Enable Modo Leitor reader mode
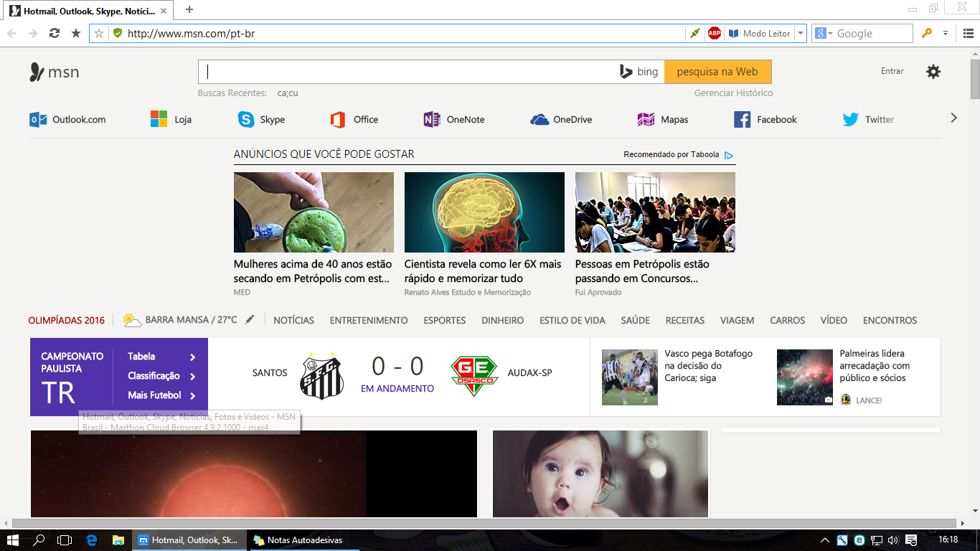The height and width of the screenshot is (551, 980). (759, 33)
